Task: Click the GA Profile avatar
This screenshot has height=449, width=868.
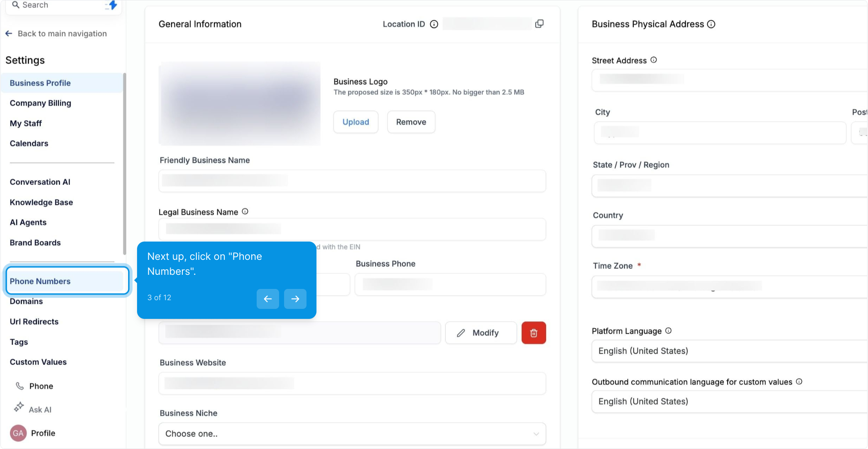Action: coord(18,433)
